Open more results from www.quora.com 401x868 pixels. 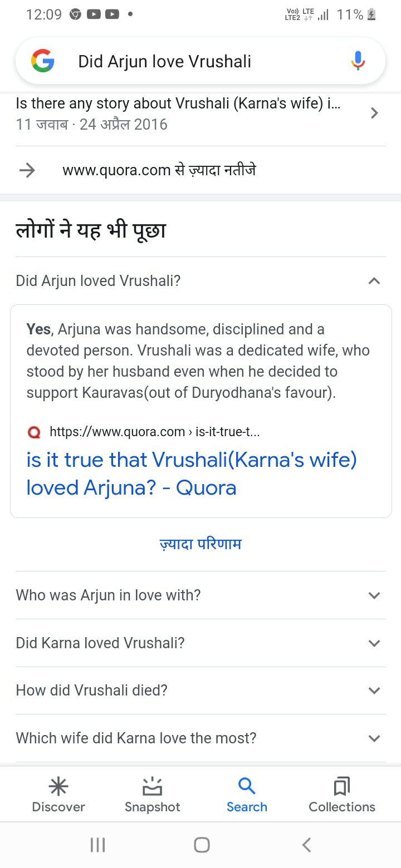tap(159, 170)
